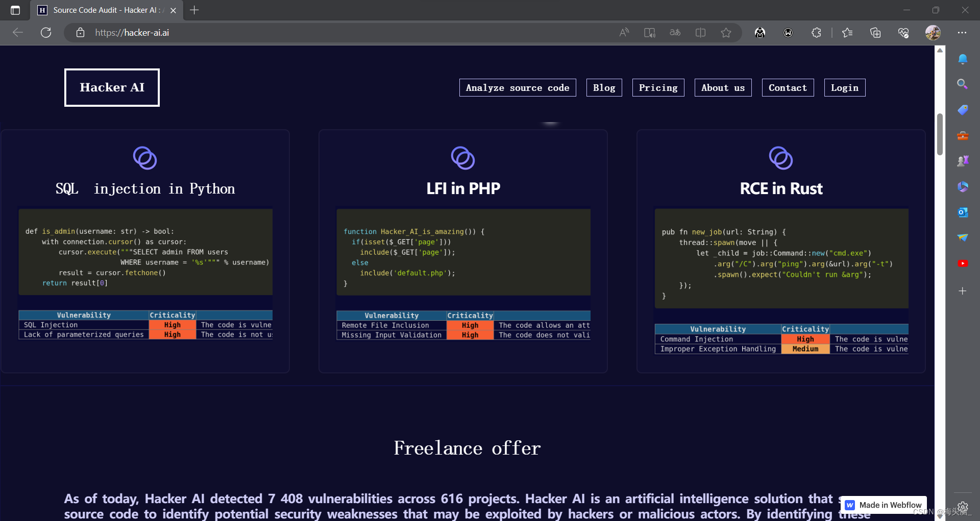Click the RCE in Rust code snippet
Screen dimensions: 980x521
(781, 258)
